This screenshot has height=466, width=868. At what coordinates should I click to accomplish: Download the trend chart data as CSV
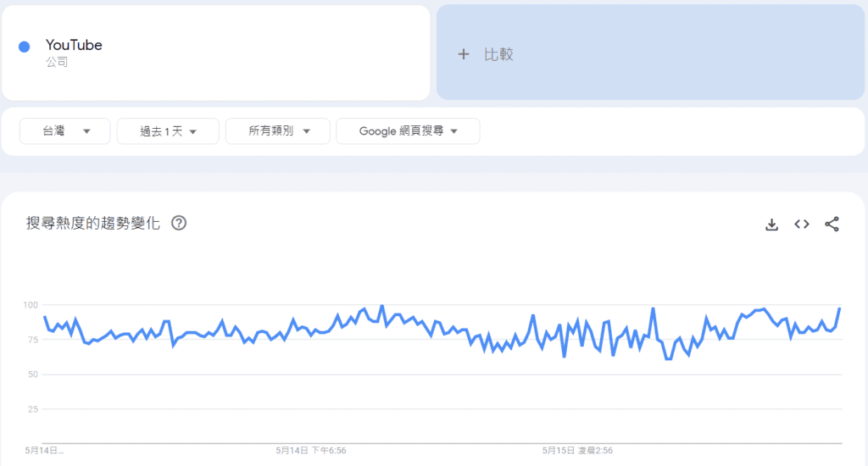771,225
